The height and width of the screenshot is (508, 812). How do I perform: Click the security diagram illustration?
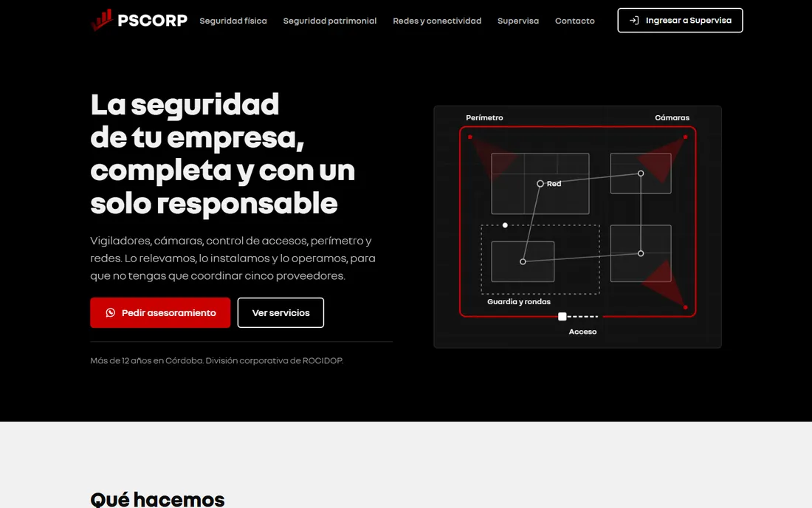(x=577, y=227)
